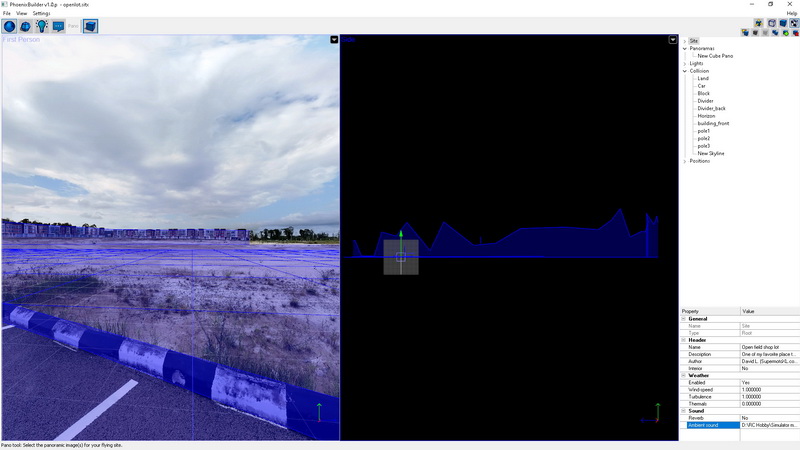Click the second toolbar icon beside the globe
The width and height of the screenshot is (800, 450).
(x=26, y=27)
